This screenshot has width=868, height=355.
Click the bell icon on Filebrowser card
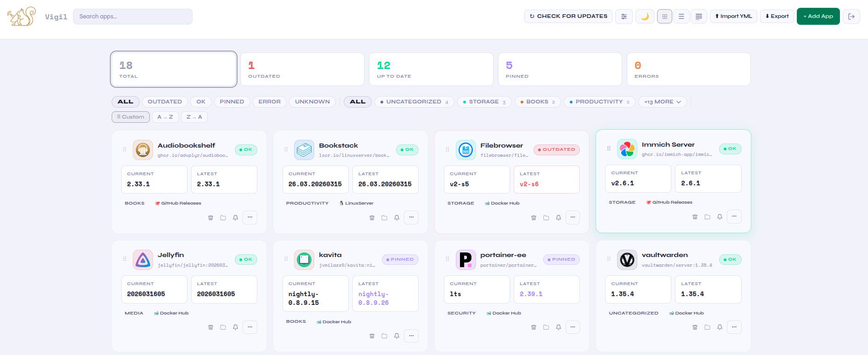pyautogui.click(x=558, y=218)
